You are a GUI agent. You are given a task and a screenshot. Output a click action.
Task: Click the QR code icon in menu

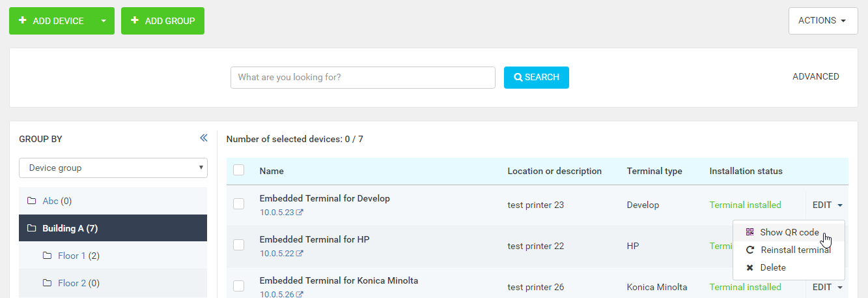[750, 232]
